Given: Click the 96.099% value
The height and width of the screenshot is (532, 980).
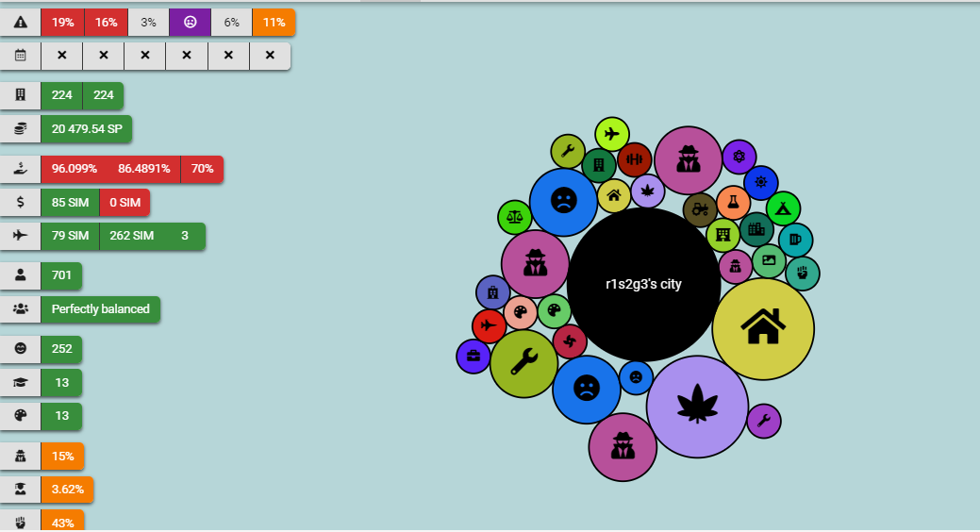Looking at the screenshot, I should click(75, 169).
